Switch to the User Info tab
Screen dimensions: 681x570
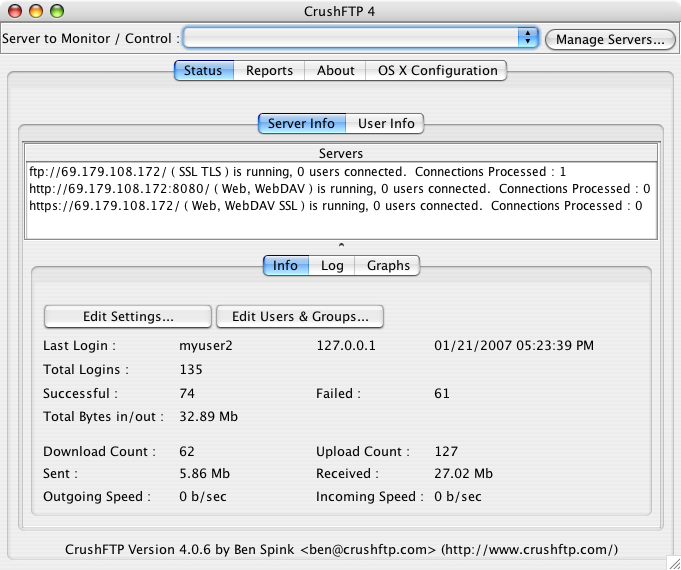386,123
